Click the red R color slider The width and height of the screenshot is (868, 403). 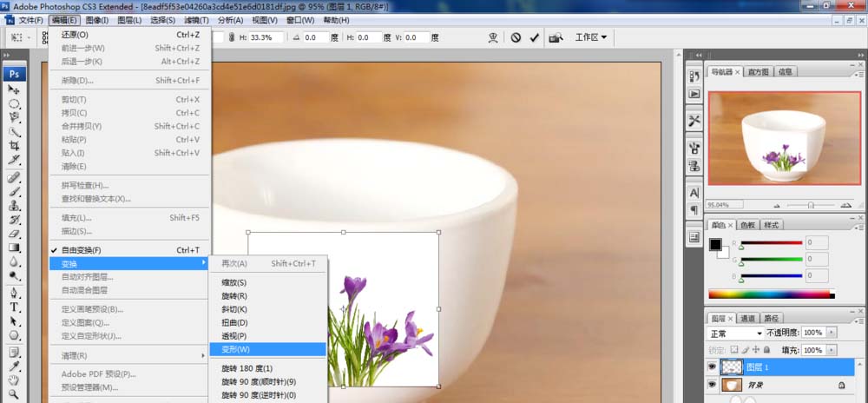(x=771, y=243)
